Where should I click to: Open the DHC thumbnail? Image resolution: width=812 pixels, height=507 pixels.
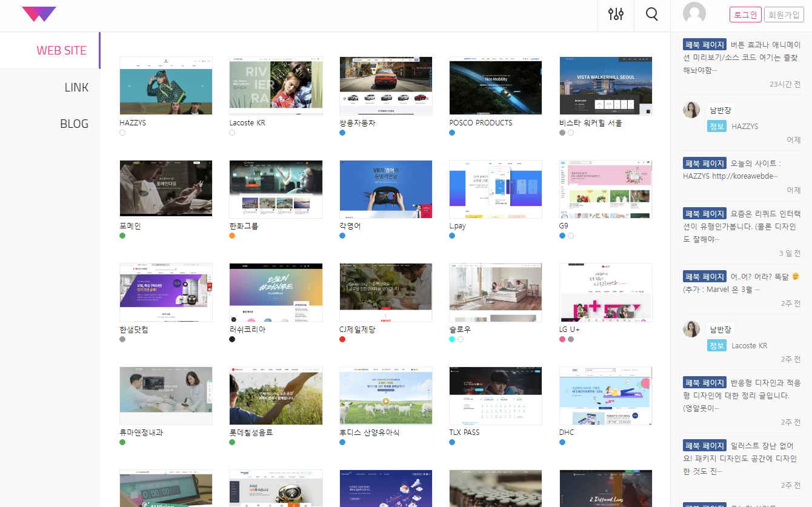click(606, 396)
